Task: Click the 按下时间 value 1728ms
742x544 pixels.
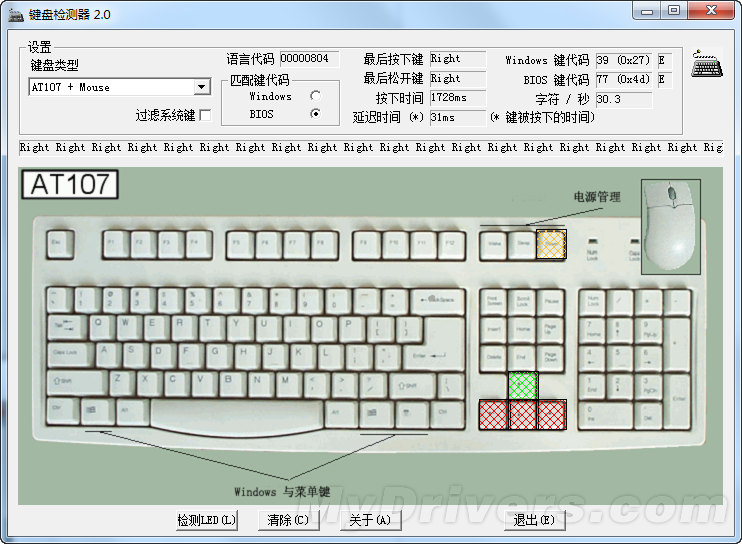Action: click(x=458, y=98)
